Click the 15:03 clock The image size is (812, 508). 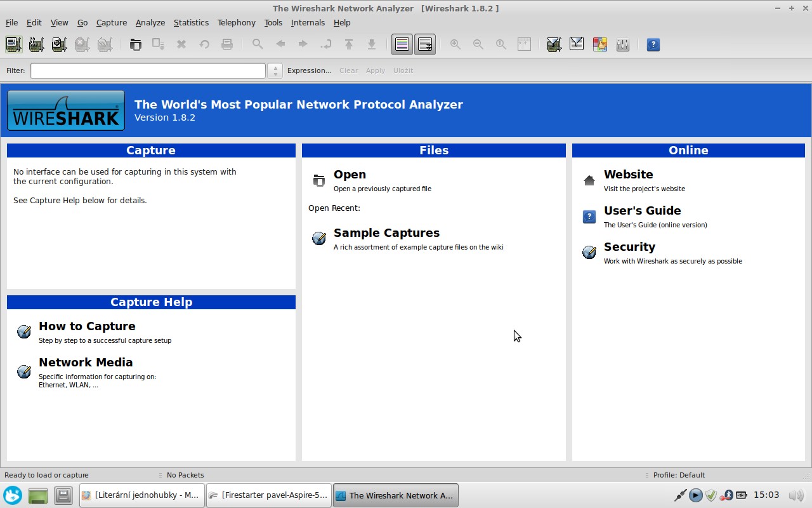[766, 495]
